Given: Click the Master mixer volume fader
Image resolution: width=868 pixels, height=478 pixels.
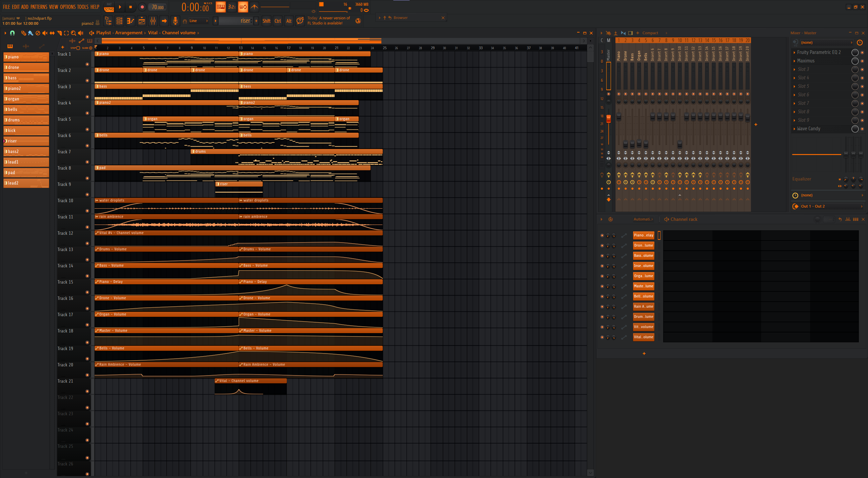Looking at the screenshot, I should [609, 119].
